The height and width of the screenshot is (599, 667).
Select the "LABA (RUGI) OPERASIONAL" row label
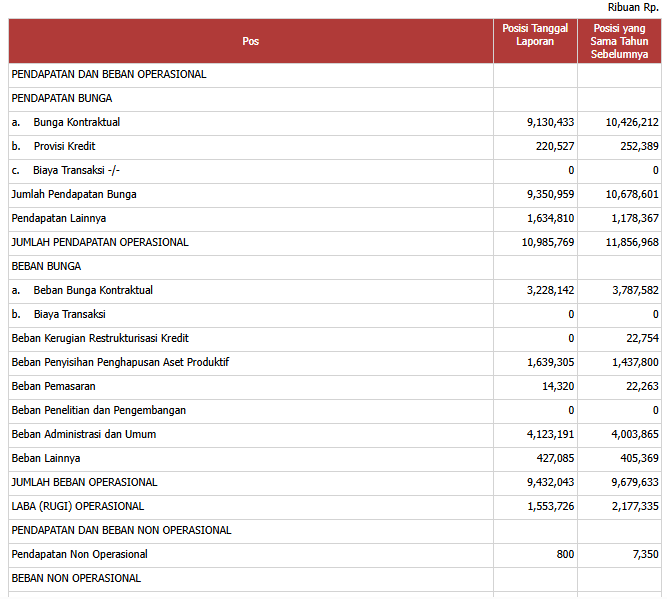77,506
